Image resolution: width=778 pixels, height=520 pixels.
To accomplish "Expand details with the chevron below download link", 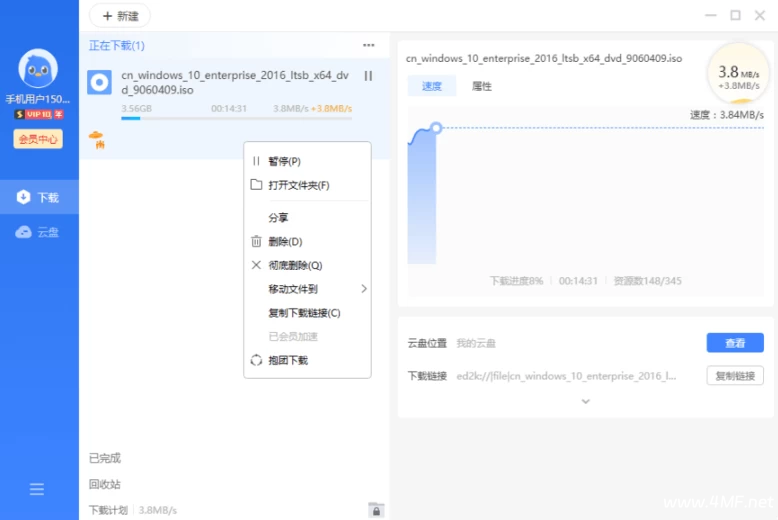I will [x=585, y=401].
